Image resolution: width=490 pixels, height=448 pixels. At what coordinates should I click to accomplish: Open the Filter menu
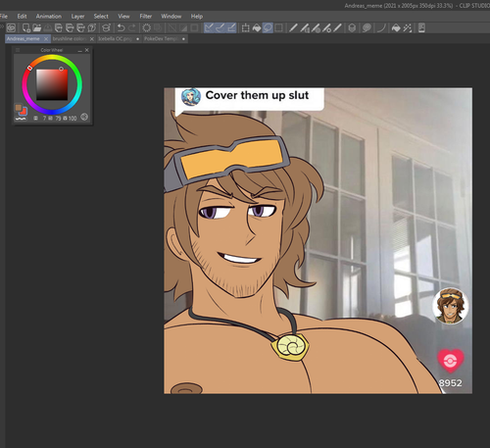tap(146, 17)
